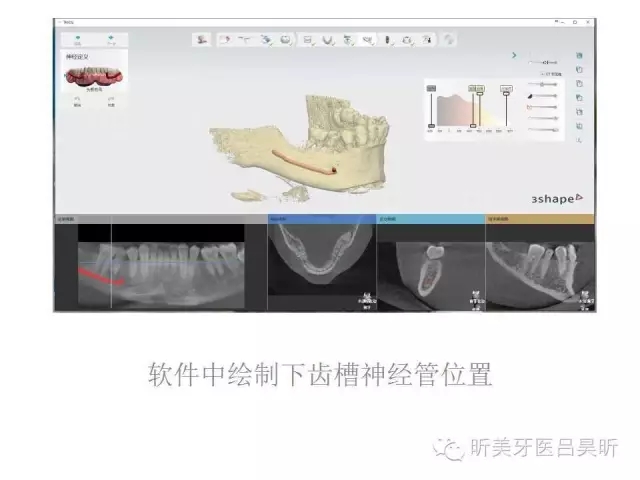Screen dimensions: 640x480
Task: Click the first jaw model icon in top toolbar
Action: pos(203,40)
